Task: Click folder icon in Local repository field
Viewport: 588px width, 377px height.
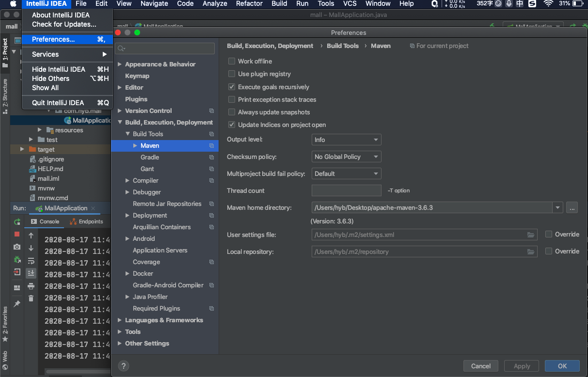Action: tap(531, 252)
